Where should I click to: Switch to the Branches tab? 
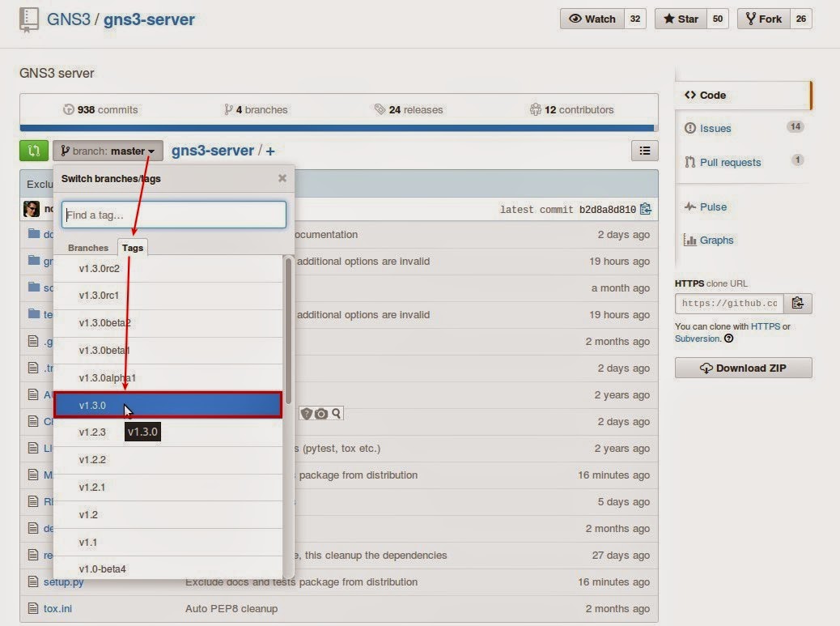[x=88, y=248]
